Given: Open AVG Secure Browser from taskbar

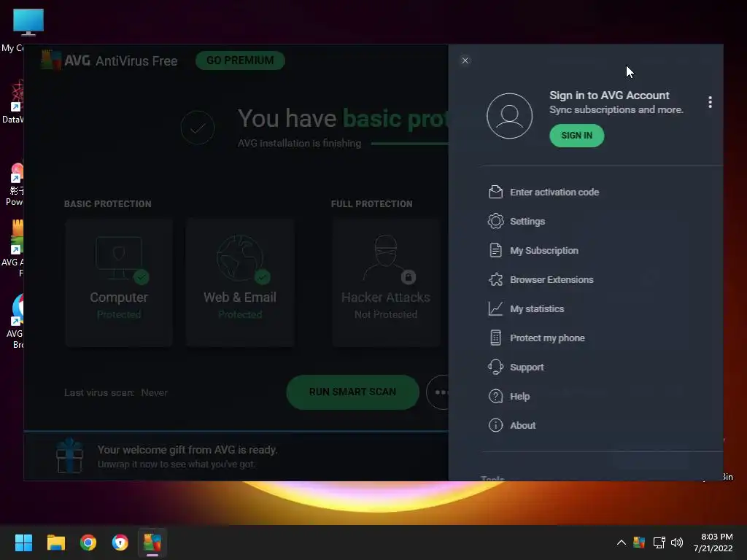Looking at the screenshot, I should [x=120, y=542].
